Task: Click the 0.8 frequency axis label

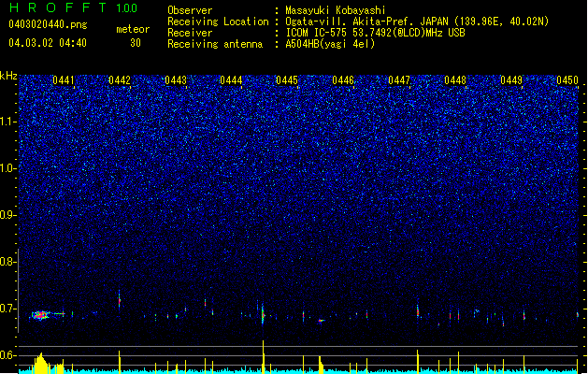Action: click(7, 262)
